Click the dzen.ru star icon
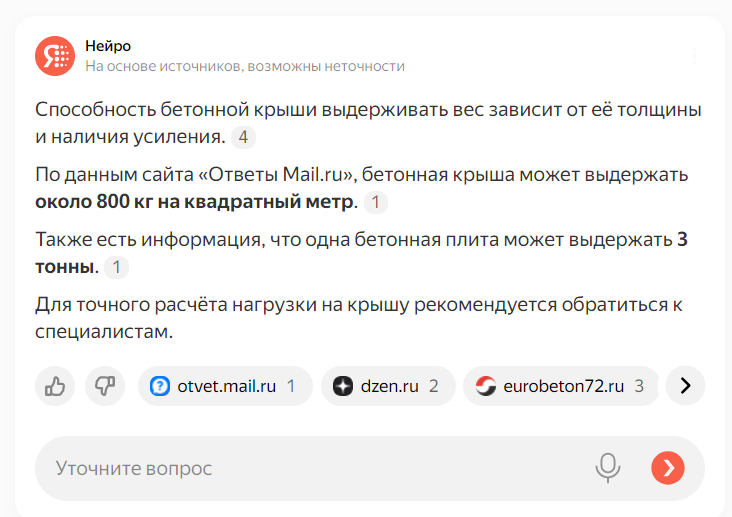The width and height of the screenshot is (732, 517). (343, 386)
